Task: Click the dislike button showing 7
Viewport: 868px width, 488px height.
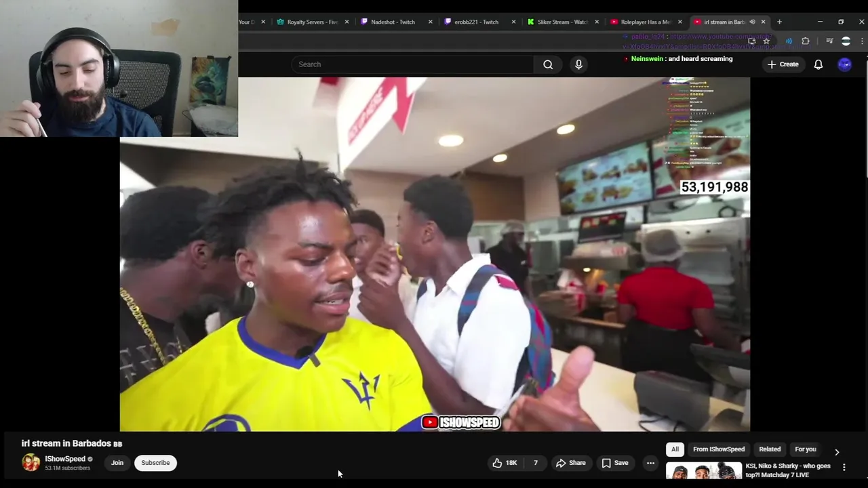Action: (x=535, y=463)
